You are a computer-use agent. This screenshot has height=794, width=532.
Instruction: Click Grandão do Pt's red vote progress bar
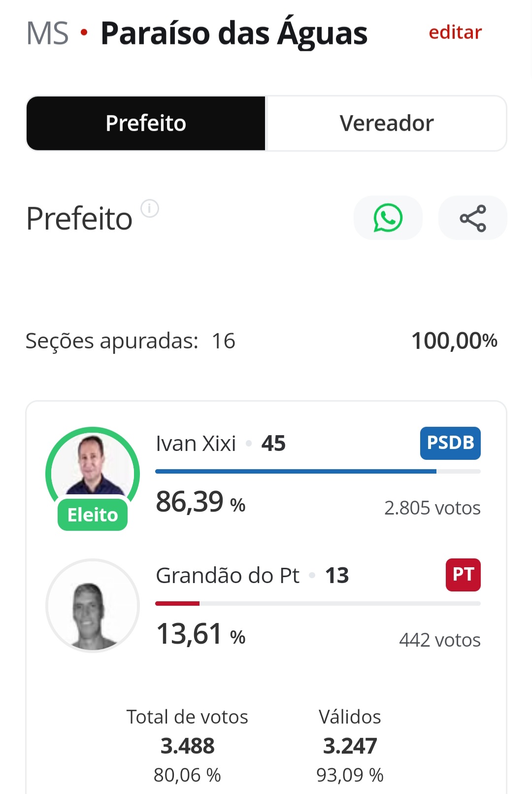[x=318, y=603]
